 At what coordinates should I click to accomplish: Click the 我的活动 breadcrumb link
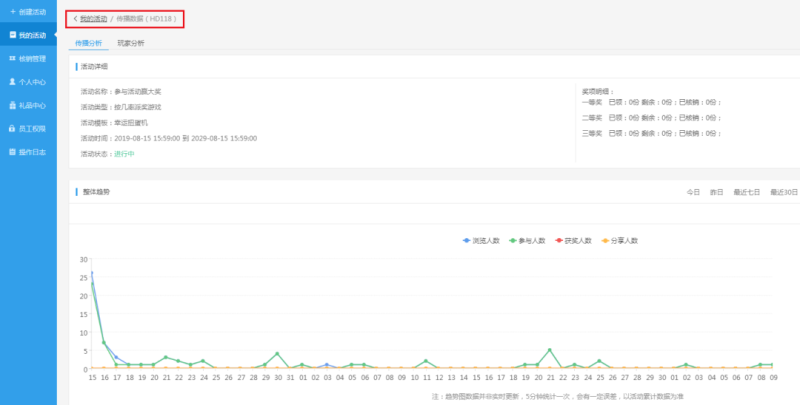[x=94, y=19]
